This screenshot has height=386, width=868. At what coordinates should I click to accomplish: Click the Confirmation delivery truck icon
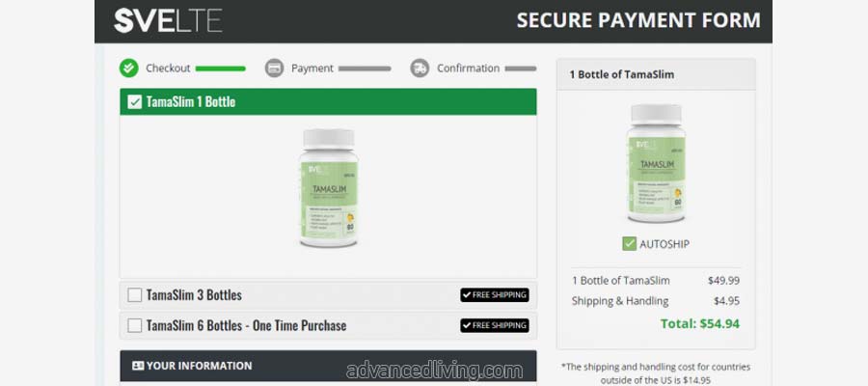click(x=420, y=69)
